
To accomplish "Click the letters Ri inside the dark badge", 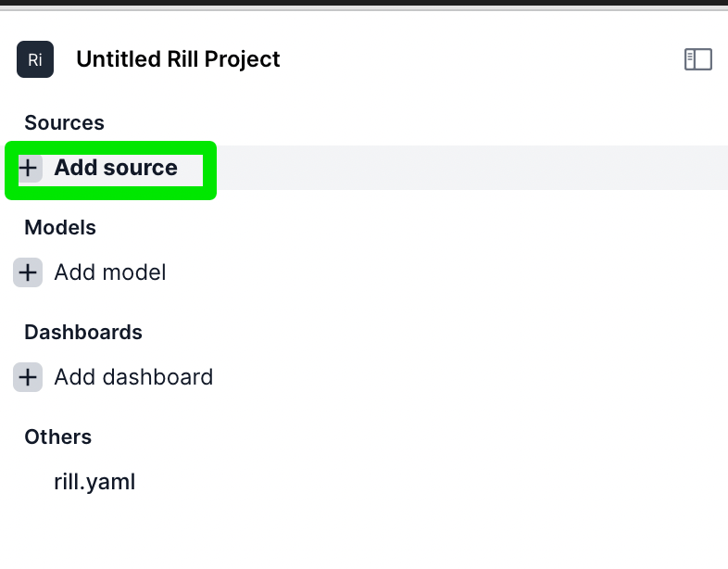I will pos(35,60).
